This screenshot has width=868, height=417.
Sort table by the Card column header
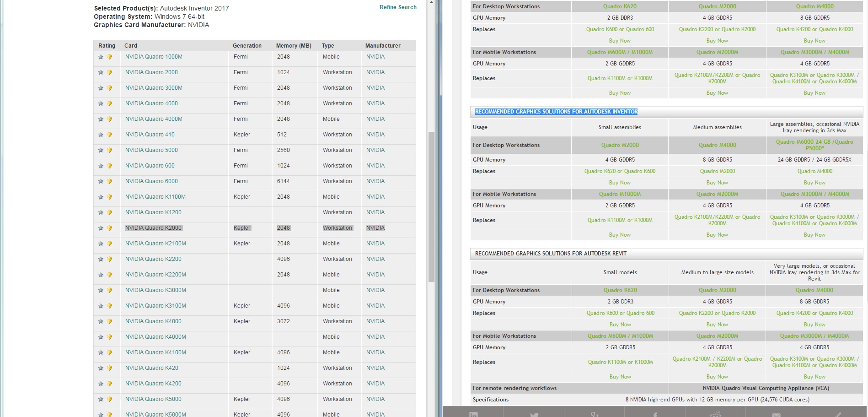131,46
